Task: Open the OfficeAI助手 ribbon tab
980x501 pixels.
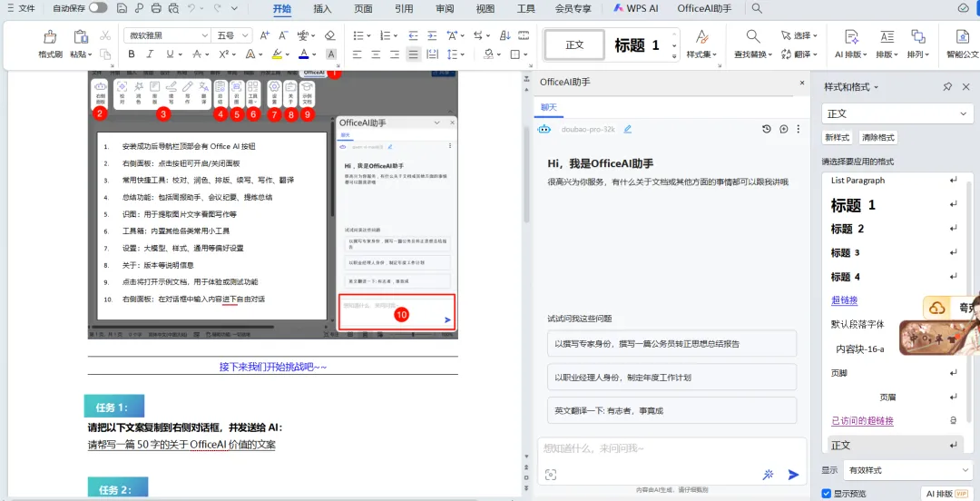Action: (x=704, y=9)
